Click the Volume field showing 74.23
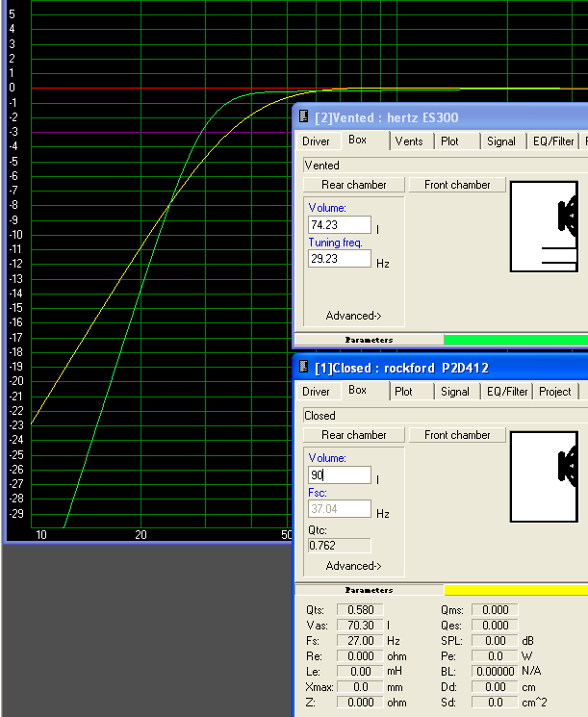This screenshot has width=588, height=717. click(x=340, y=225)
